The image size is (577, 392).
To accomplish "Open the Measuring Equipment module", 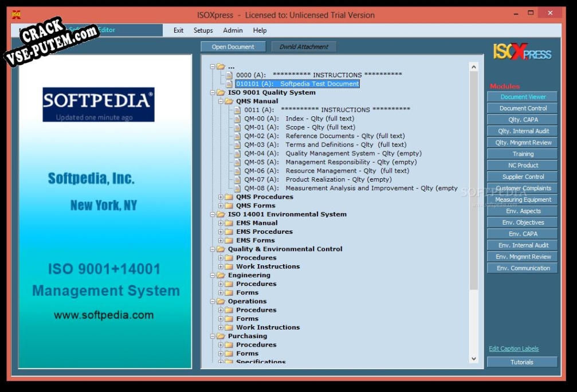I will pos(522,199).
